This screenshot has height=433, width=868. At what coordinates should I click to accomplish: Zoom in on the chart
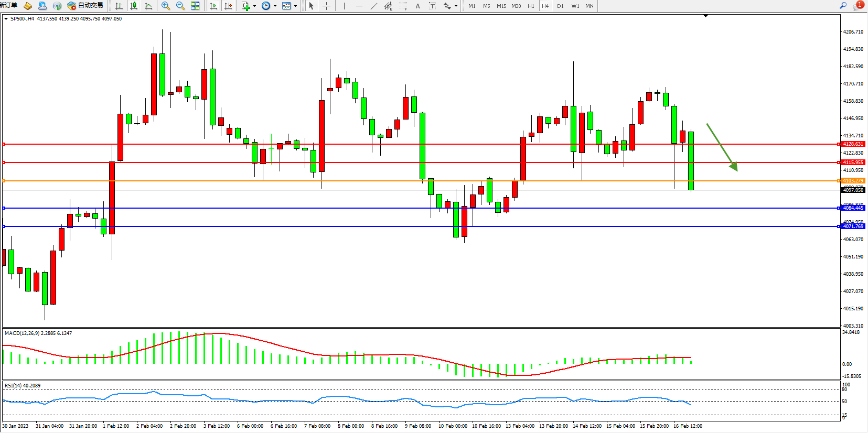(166, 6)
